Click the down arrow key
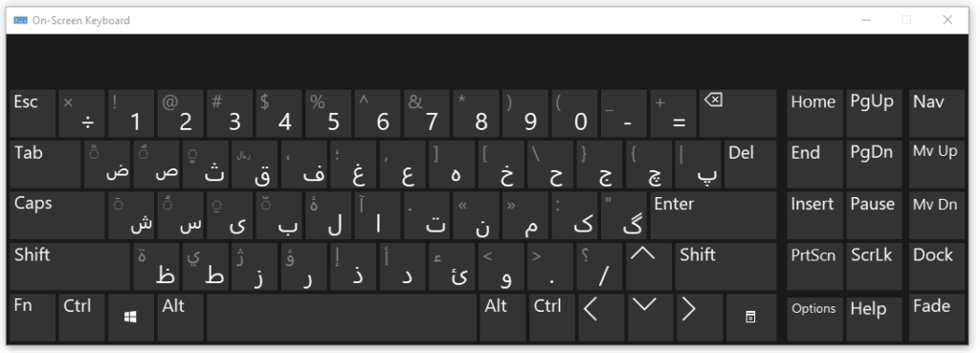This screenshot has height=353, width=980. (650, 318)
